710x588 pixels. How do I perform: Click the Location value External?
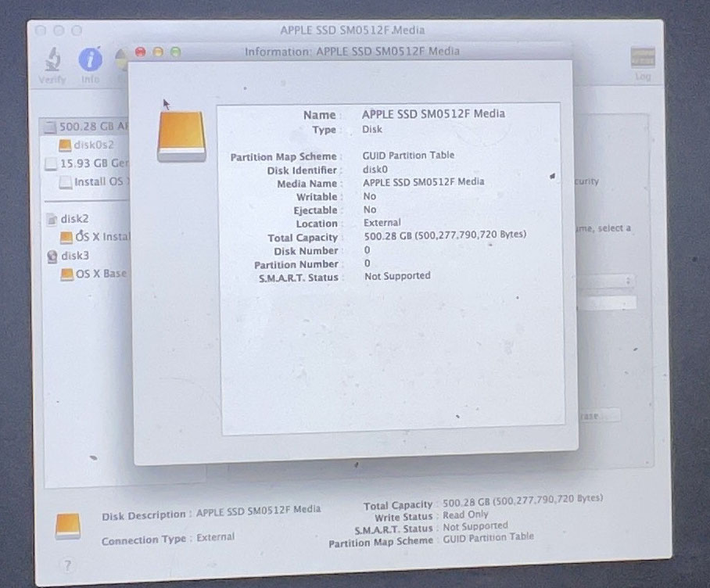pos(382,223)
